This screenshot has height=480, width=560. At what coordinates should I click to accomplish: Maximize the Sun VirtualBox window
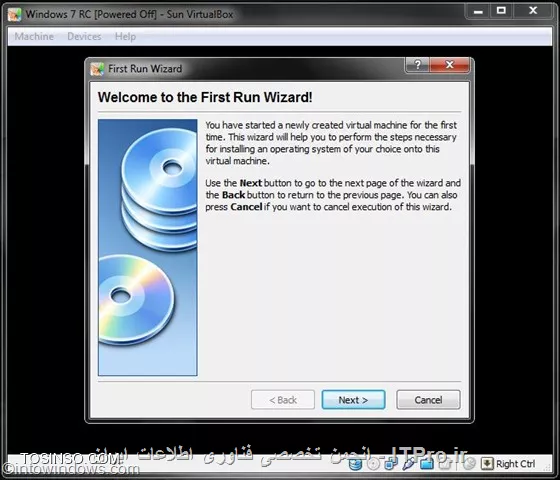501,11
